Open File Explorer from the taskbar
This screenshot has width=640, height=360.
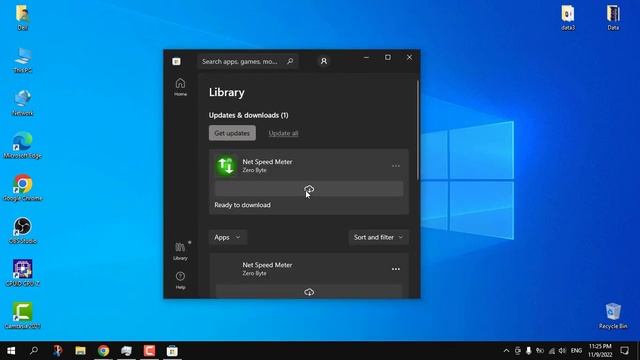coord(80,351)
